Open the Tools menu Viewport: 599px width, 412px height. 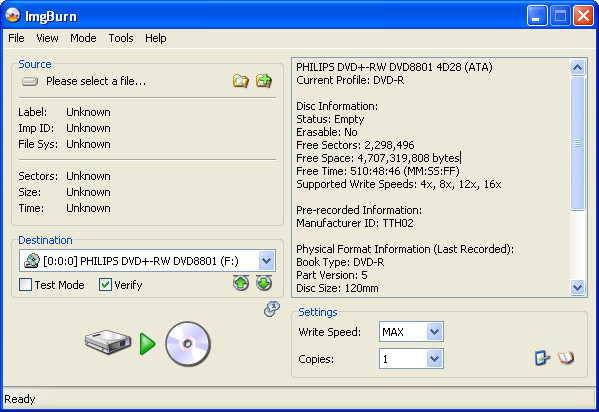click(121, 38)
